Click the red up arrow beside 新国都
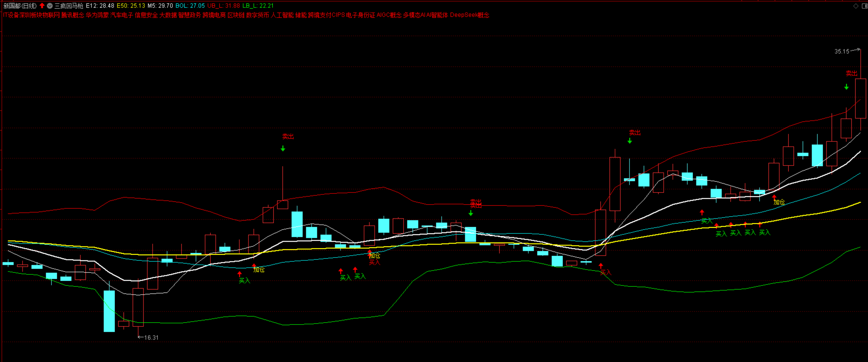 pyautogui.click(x=42, y=5)
